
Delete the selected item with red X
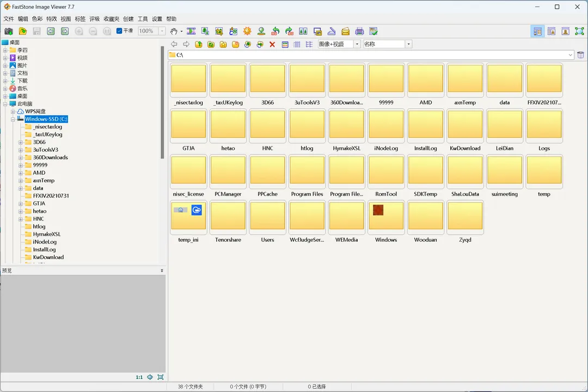pos(272,44)
